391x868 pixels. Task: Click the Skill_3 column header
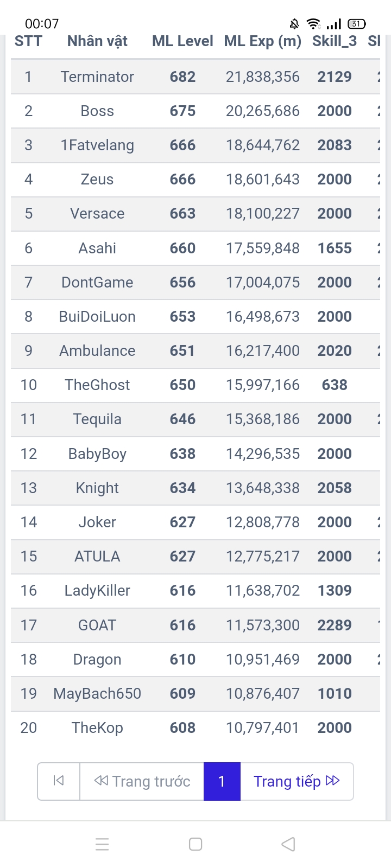pyautogui.click(x=335, y=41)
